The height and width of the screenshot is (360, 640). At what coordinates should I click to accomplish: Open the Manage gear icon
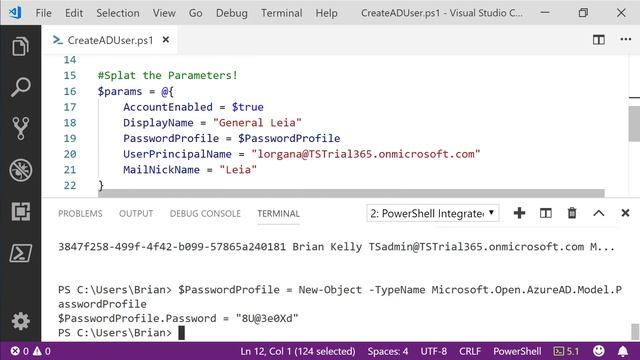click(x=20, y=321)
